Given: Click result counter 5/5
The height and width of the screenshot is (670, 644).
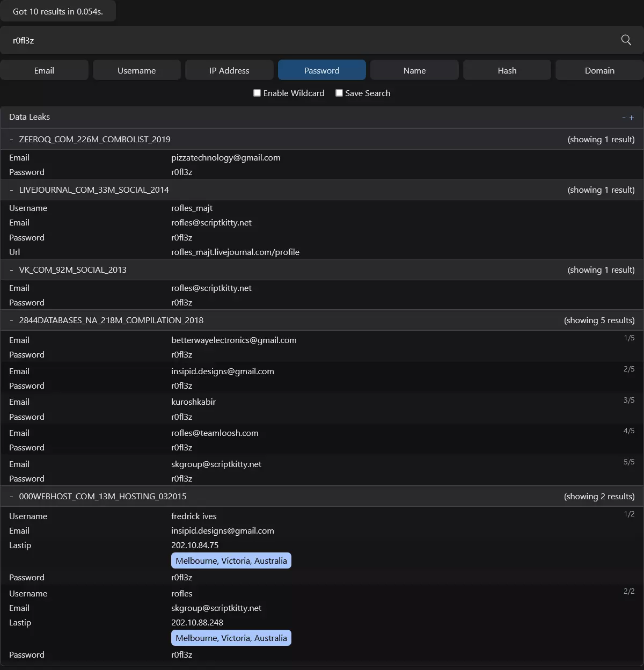Looking at the screenshot, I should [x=629, y=462].
